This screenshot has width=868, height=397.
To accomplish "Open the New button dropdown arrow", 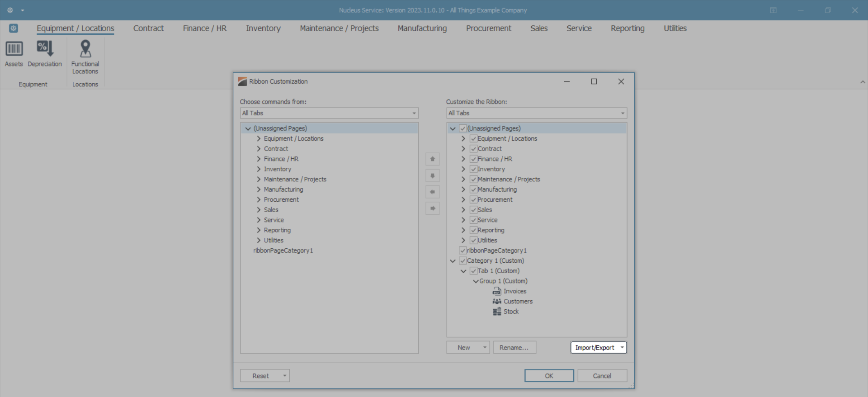I will point(485,347).
